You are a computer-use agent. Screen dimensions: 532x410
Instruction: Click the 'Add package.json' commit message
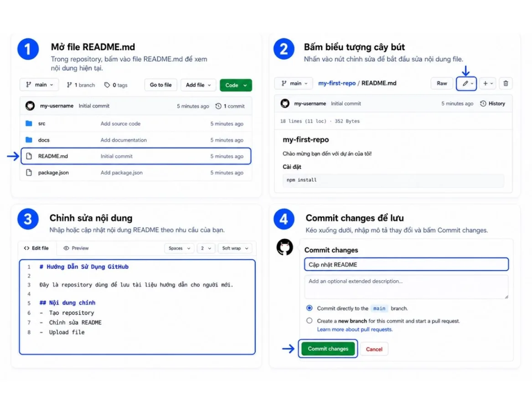(121, 173)
